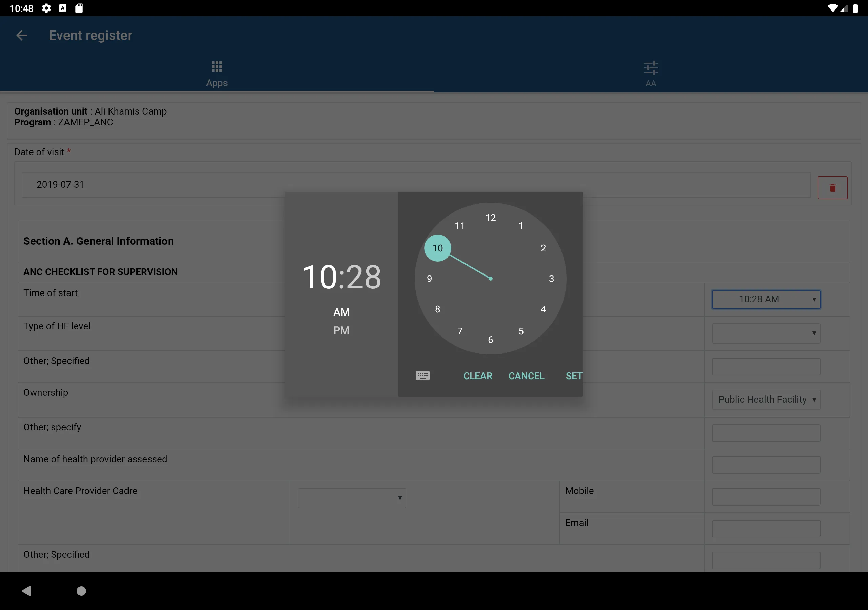Expand the Type of HF level dropdown
Viewport: 868px width, 610px height.
766,333
